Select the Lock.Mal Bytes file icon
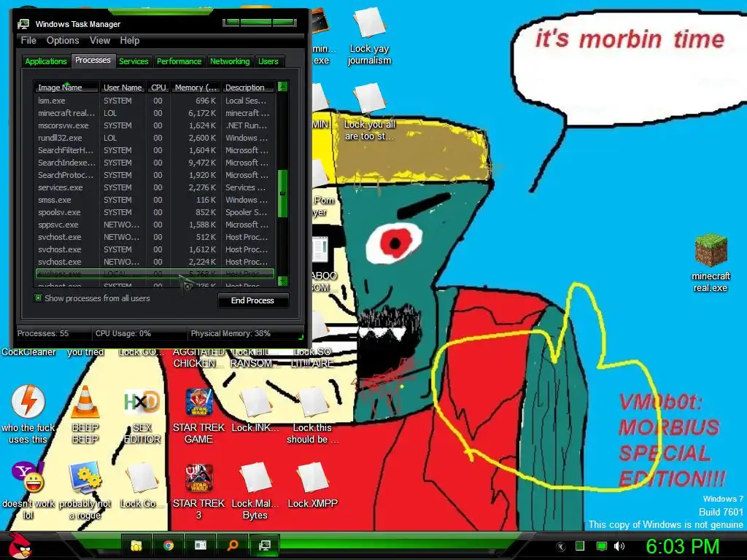The height and width of the screenshot is (560, 747). (255, 491)
